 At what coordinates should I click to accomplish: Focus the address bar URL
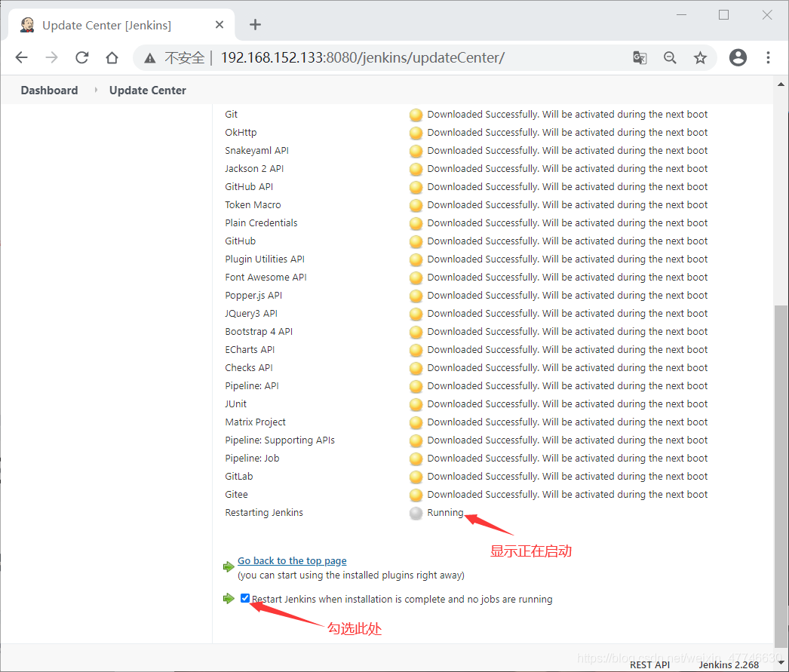tap(362, 58)
